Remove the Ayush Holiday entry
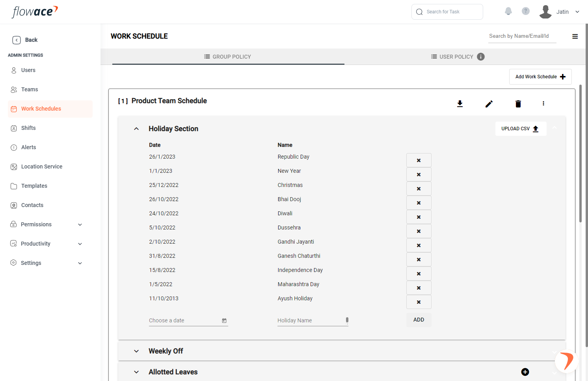Viewport: 588px width, 381px height. 419,302
